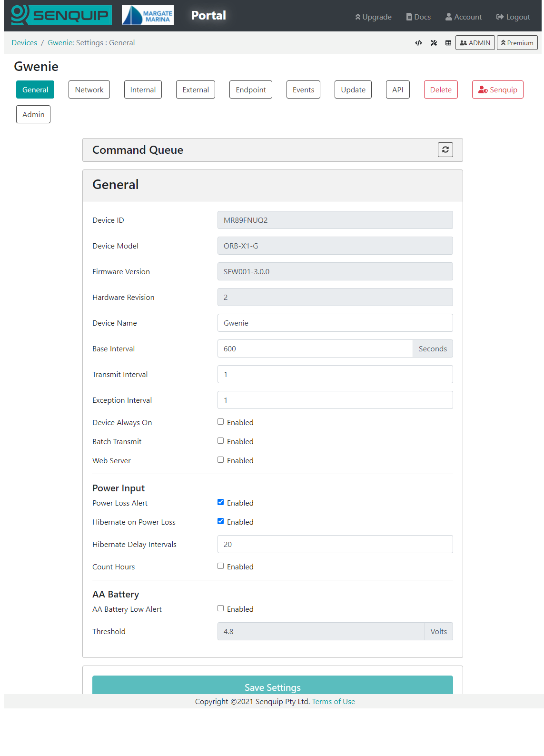Log out of the portal

[x=513, y=17]
